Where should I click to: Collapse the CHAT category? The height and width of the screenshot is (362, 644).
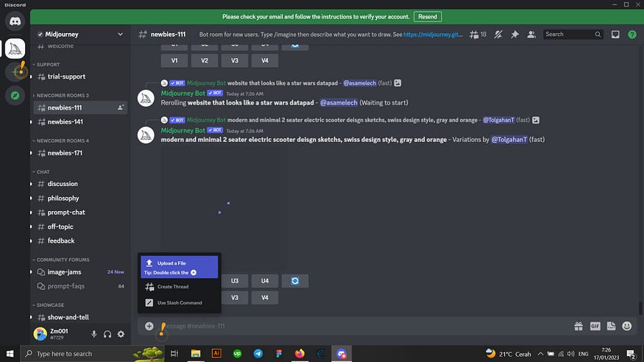click(43, 171)
